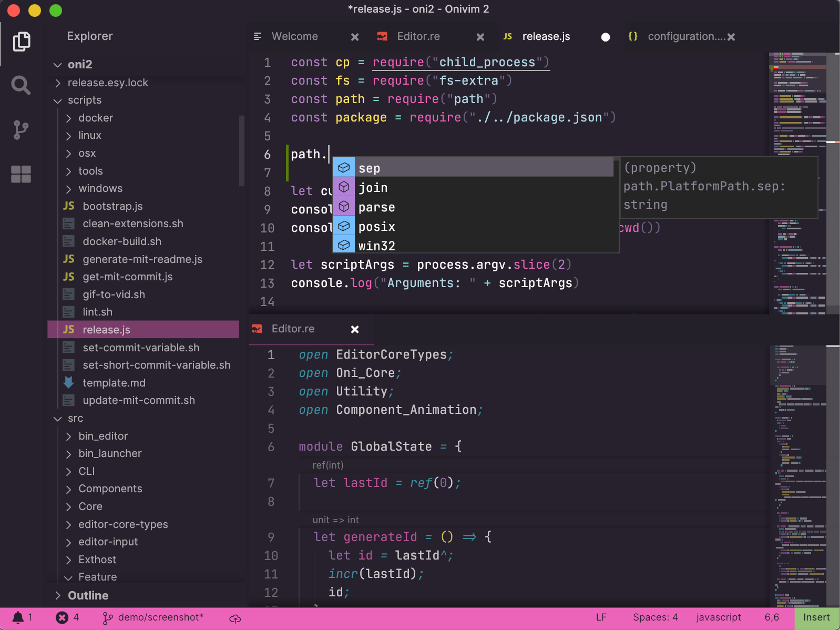Click the markdown arrow icon beside template.md
The image size is (840, 630).
tap(69, 382)
